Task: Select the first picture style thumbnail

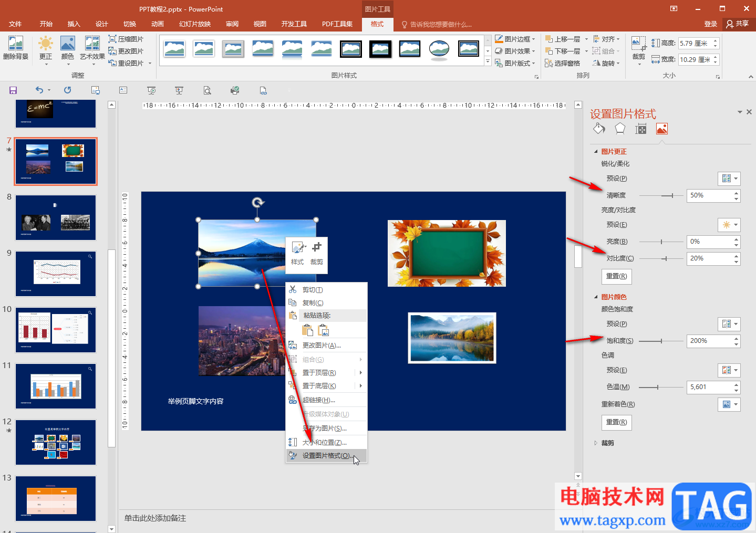Action: 174,49
